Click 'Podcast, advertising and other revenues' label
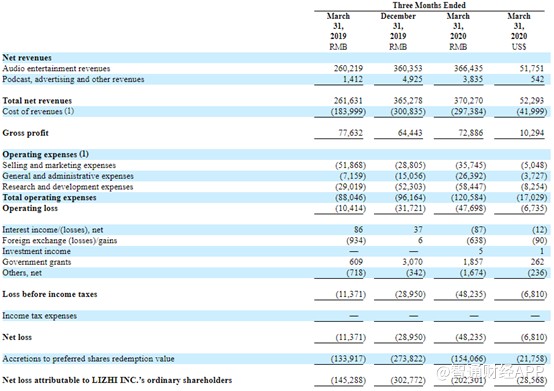The height and width of the screenshot is (391, 554). coord(73,79)
